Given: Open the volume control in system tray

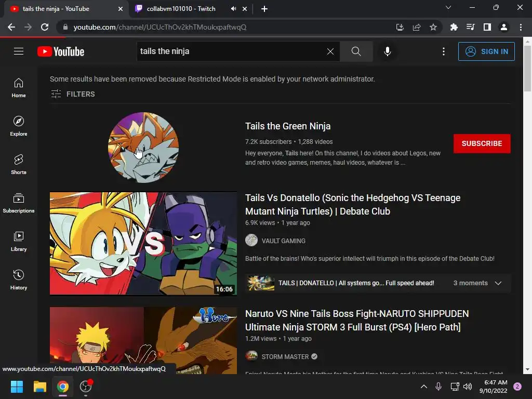Looking at the screenshot, I should click(468, 387).
